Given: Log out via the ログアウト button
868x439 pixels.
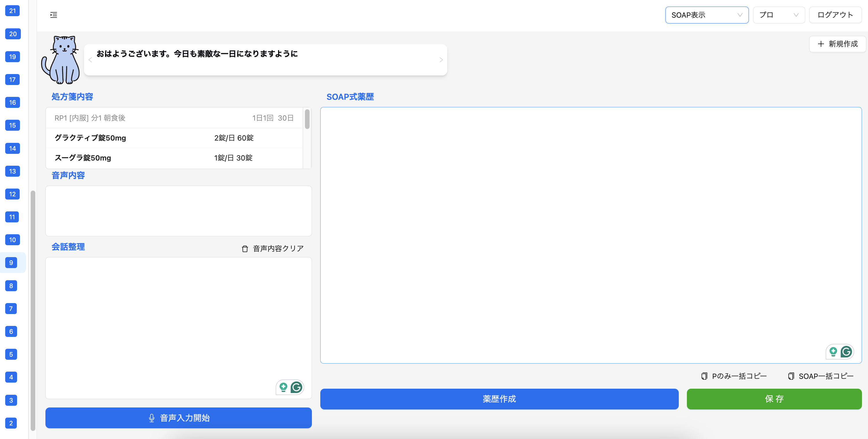Looking at the screenshot, I should point(835,15).
